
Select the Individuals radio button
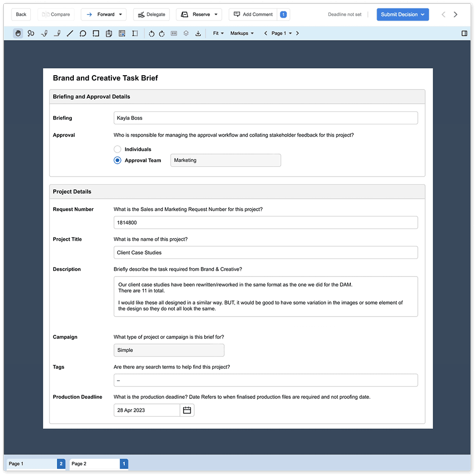[x=117, y=149]
